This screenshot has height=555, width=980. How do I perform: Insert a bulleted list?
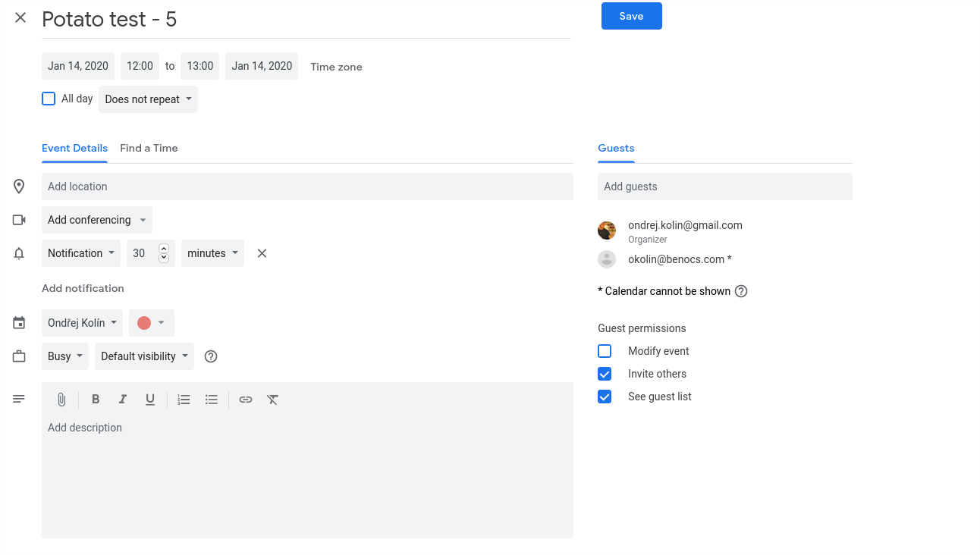point(212,400)
